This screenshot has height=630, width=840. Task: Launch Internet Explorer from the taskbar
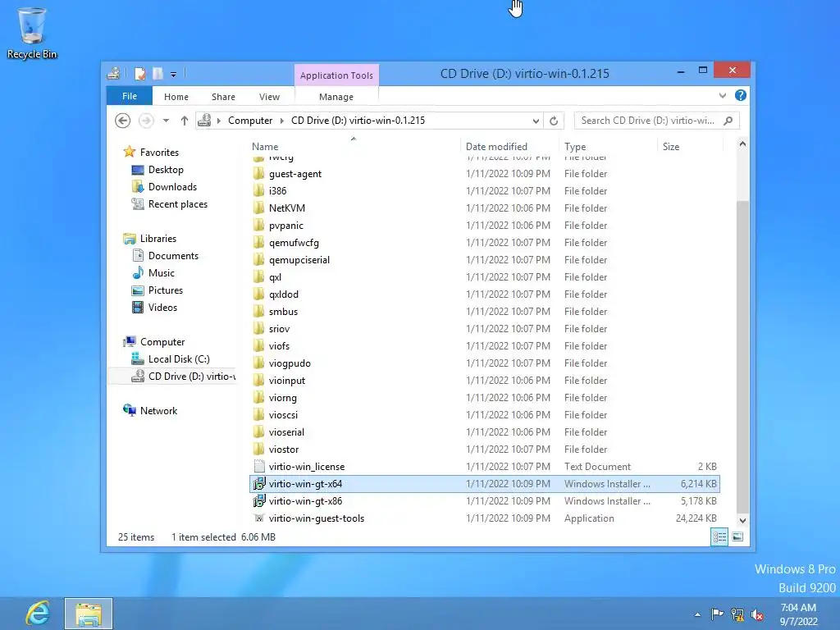[x=38, y=614]
